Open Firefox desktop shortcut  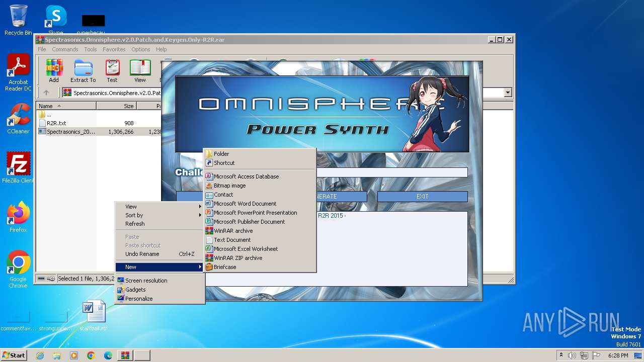coord(18,217)
